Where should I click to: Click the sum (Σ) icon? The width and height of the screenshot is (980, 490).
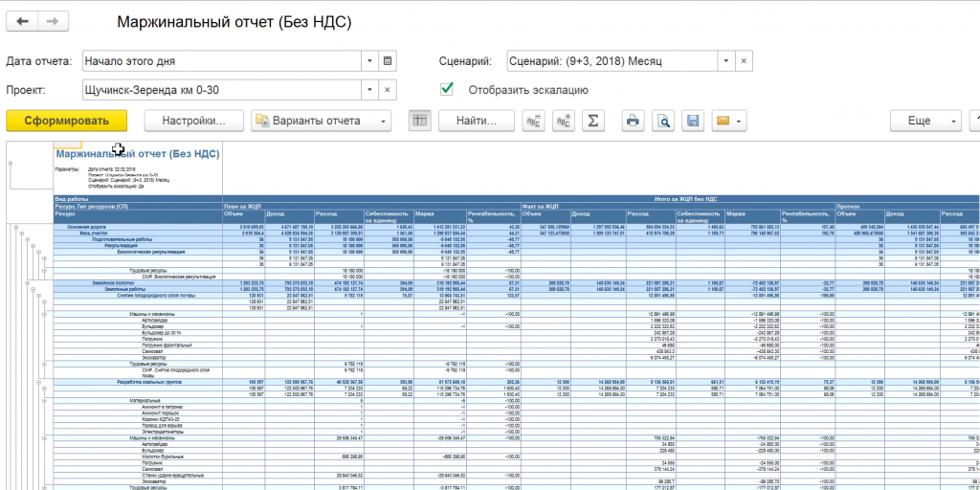click(592, 121)
